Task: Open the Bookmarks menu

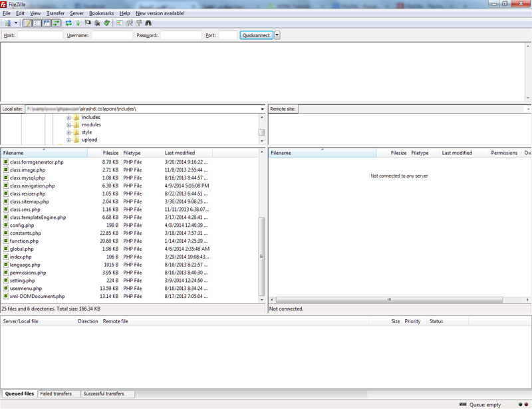Action: 102,13
